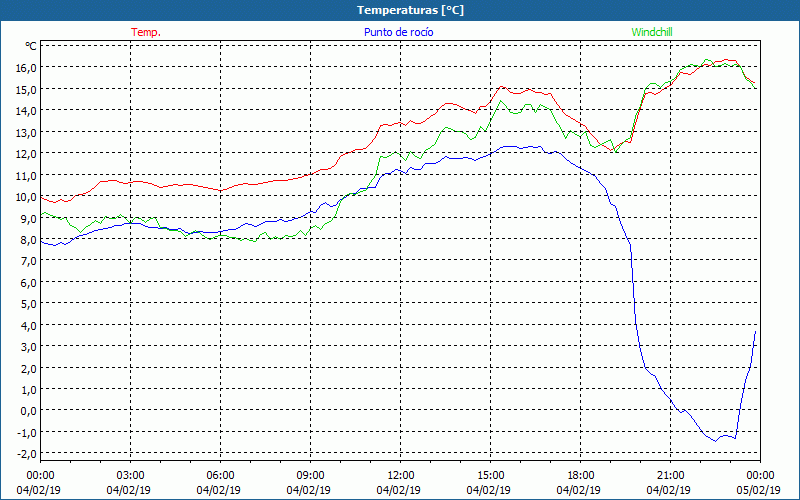This screenshot has width=800, height=500.
Task: Click the "04/02/19" date under 03:00
Action: click(x=129, y=490)
